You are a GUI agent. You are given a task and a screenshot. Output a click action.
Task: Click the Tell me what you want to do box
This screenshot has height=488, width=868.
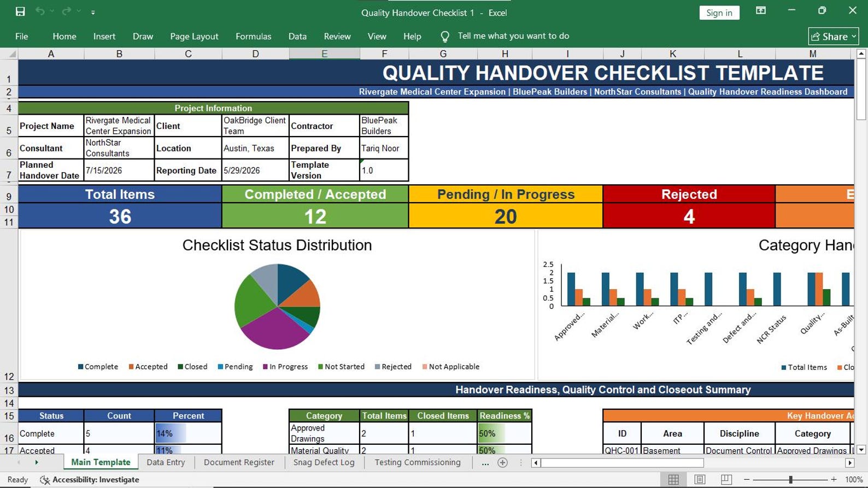tap(513, 36)
